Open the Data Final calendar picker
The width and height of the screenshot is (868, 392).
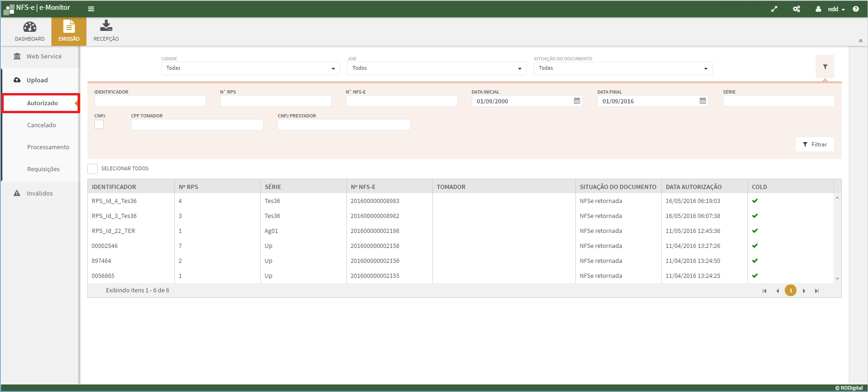coord(703,101)
